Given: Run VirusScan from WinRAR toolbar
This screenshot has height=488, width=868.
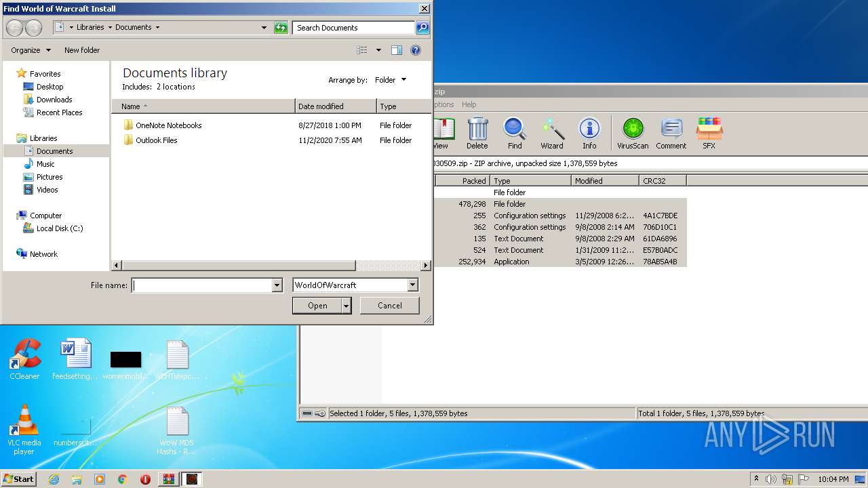Looking at the screenshot, I should 633,133.
